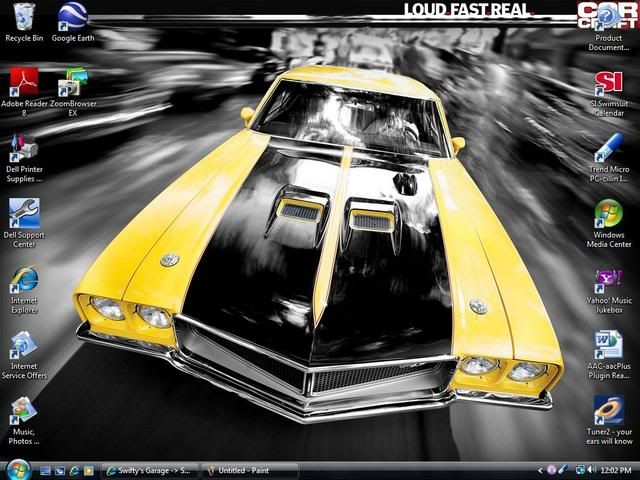Viewport: 640px width, 480px height.
Task: Open the Product Documentation icon
Action: (608, 17)
